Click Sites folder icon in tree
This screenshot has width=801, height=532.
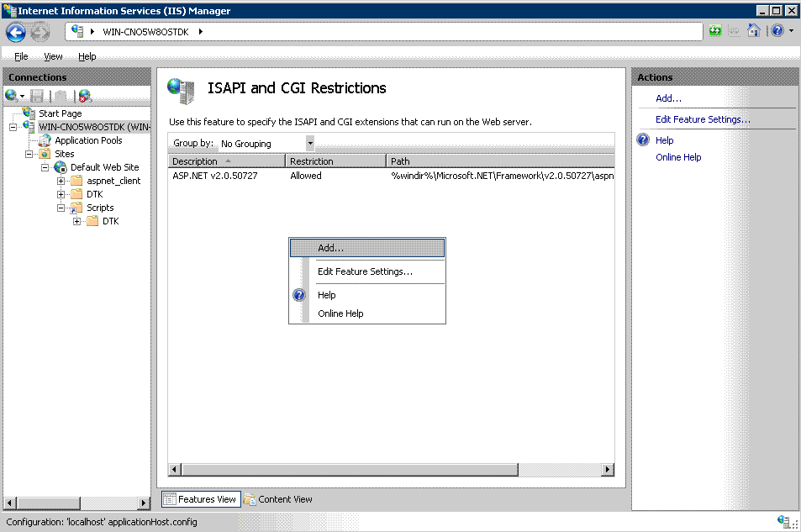tap(45, 154)
